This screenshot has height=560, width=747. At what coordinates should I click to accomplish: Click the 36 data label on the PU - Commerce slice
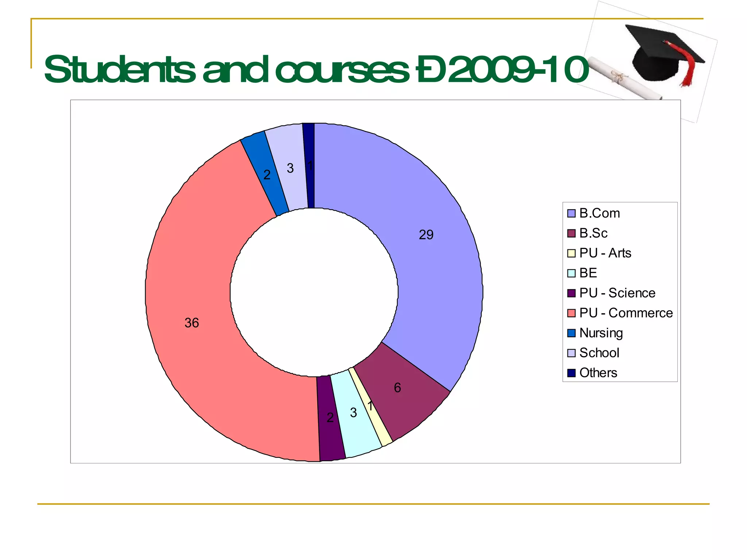click(192, 323)
